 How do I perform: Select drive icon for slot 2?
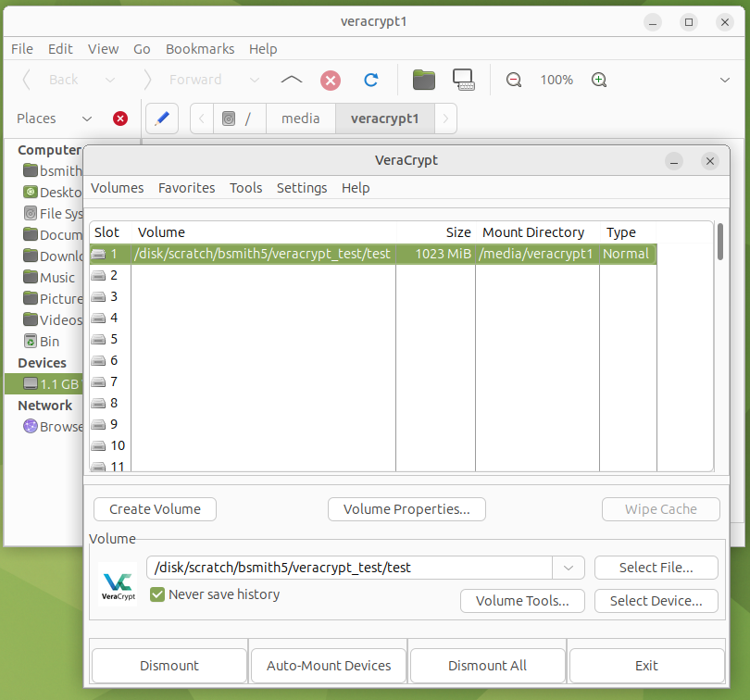point(98,276)
